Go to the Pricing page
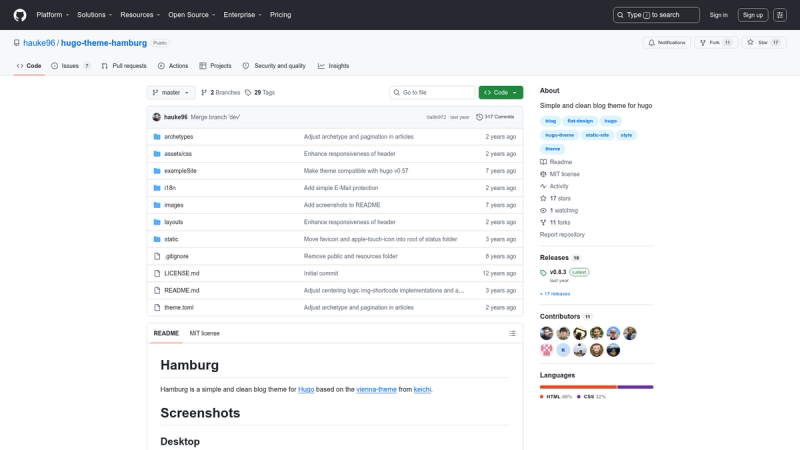 [x=281, y=15]
